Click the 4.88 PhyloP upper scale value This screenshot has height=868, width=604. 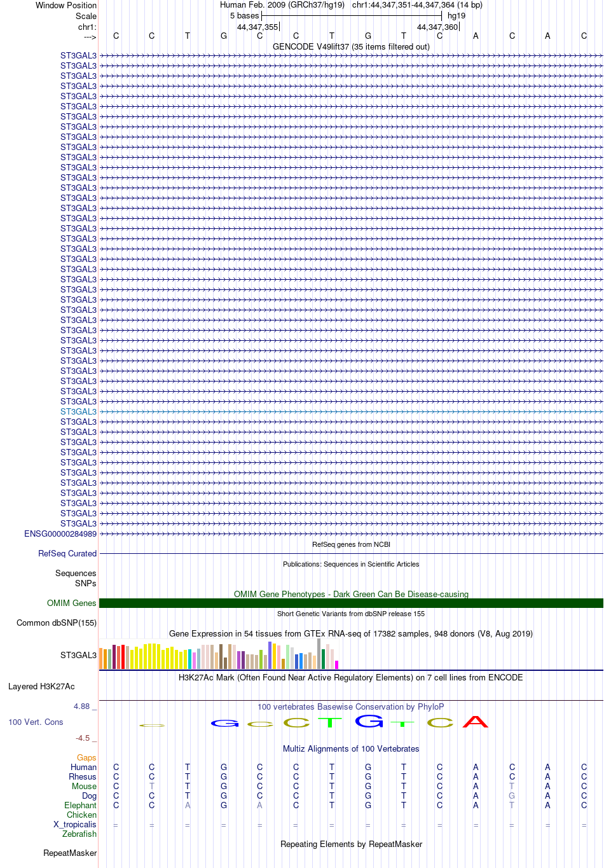point(85,706)
